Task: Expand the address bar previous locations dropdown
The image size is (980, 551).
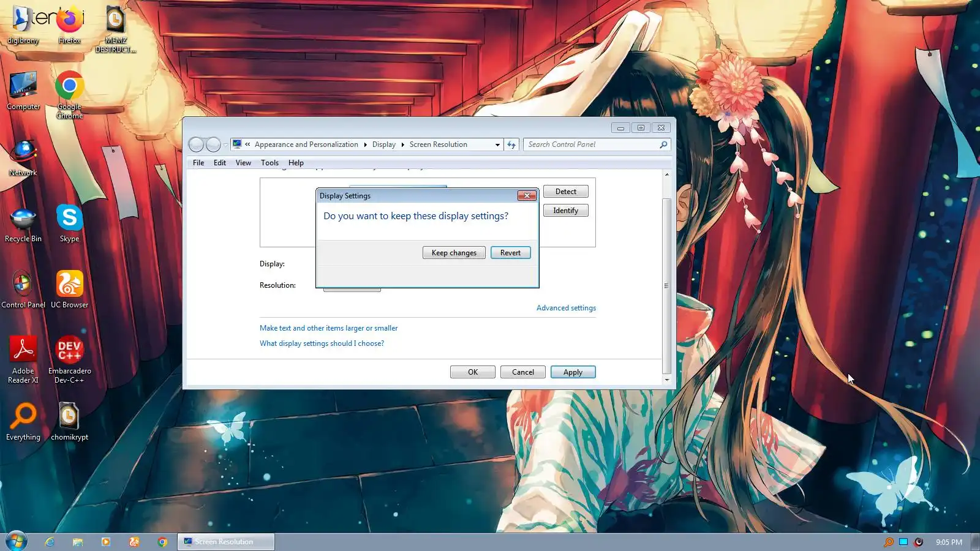Action: (x=497, y=144)
